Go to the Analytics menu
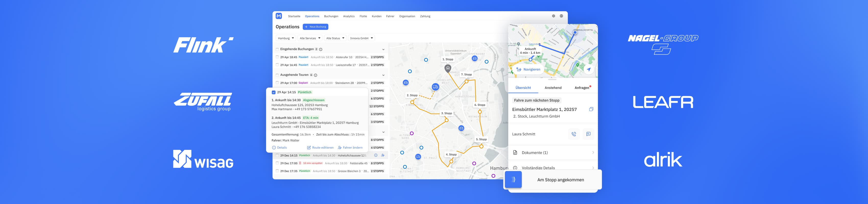Image resolution: width=868 pixels, height=204 pixels. click(349, 16)
